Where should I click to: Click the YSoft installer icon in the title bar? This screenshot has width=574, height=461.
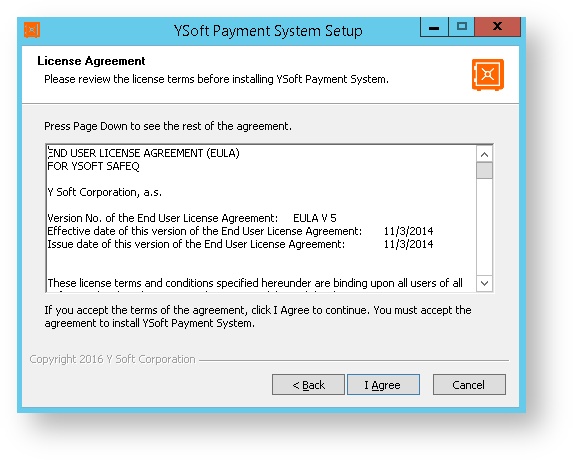pos(32,30)
